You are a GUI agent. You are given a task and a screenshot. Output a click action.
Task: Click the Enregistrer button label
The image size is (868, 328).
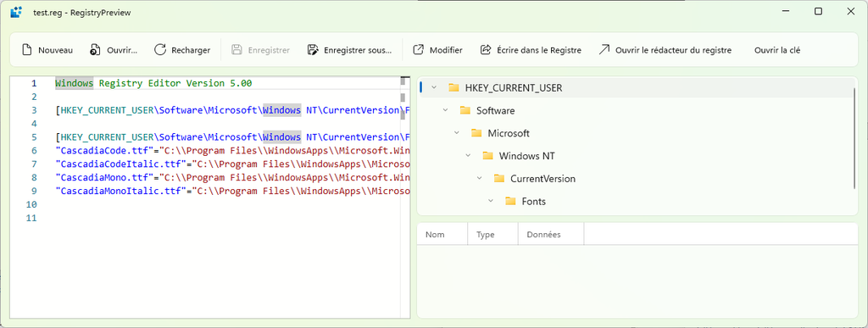(269, 50)
